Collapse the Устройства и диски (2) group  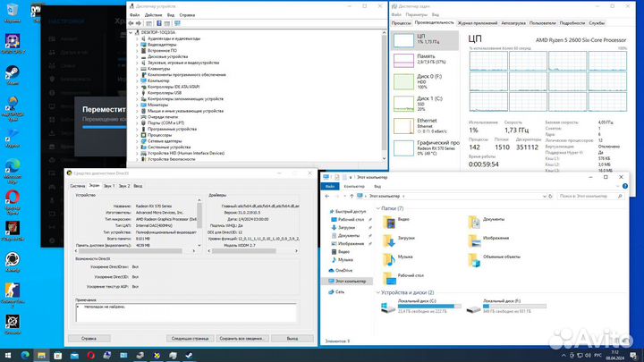pyautogui.click(x=378, y=292)
